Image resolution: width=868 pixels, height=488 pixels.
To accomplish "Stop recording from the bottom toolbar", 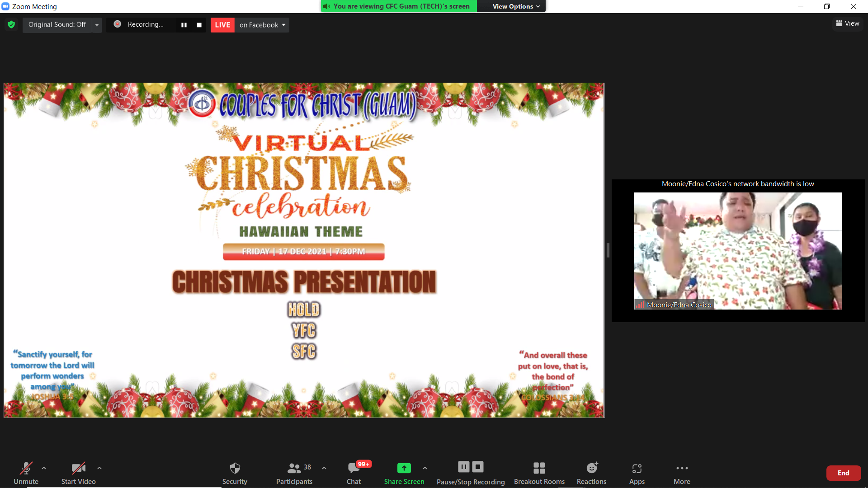I will (x=478, y=467).
